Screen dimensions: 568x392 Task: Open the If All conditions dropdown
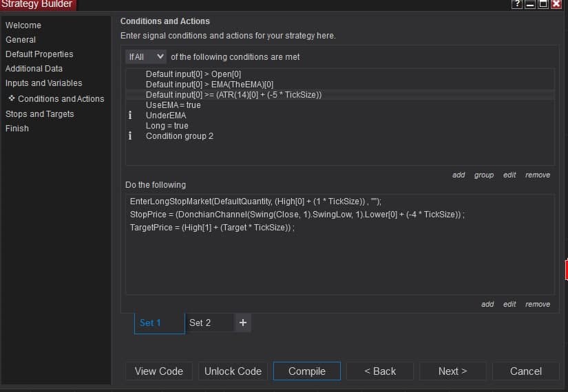click(x=146, y=56)
